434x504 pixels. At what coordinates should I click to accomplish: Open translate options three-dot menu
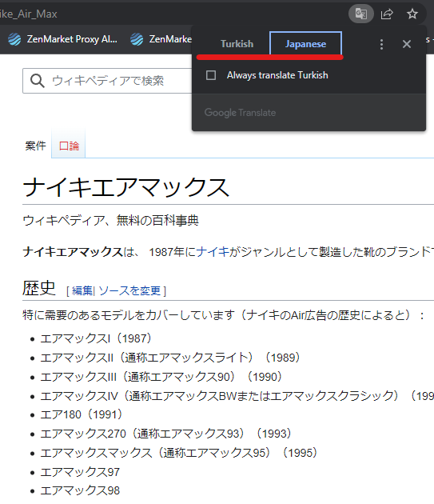click(x=381, y=44)
